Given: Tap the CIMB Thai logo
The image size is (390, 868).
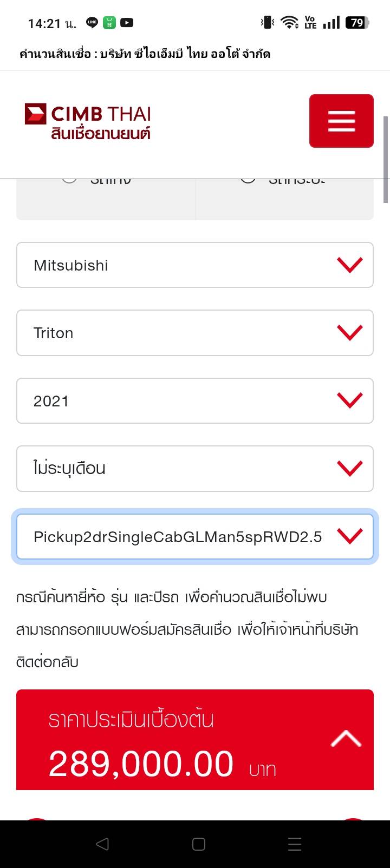Looking at the screenshot, I should 88,121.
